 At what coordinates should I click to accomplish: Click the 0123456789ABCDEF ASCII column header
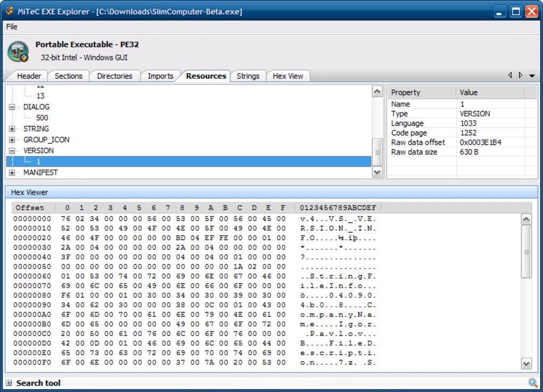click(x=338, y=208)
